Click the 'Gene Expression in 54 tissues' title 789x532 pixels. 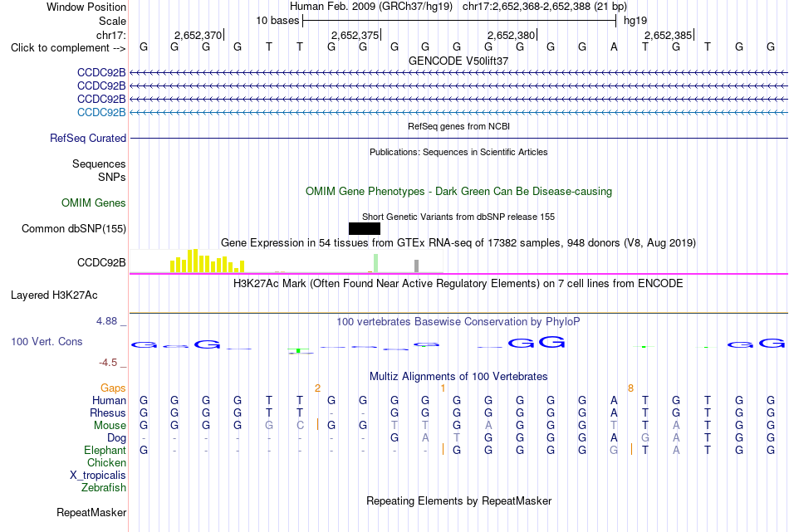[x=458, y=243]
